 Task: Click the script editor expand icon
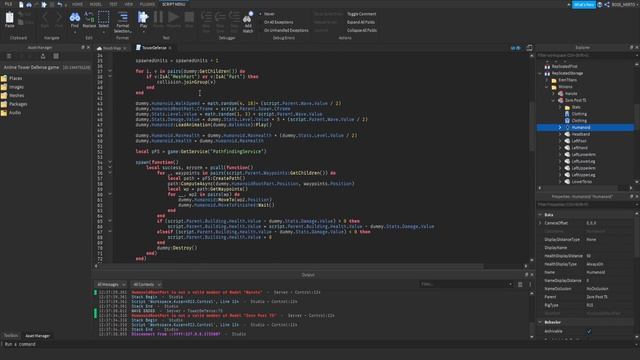pos(529,48)
